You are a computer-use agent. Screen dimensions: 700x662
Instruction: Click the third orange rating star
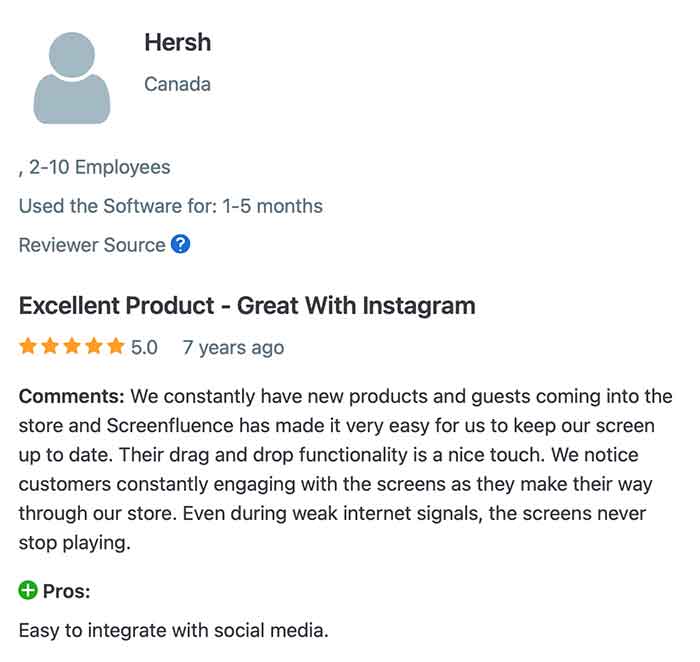pyautogui.click(x=73, y=347)
